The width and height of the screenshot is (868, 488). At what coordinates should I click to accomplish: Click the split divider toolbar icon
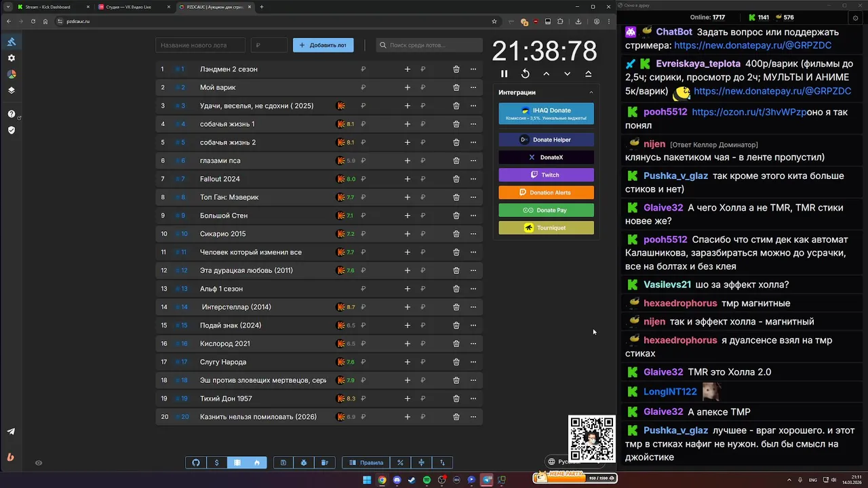tap(421, 463)
